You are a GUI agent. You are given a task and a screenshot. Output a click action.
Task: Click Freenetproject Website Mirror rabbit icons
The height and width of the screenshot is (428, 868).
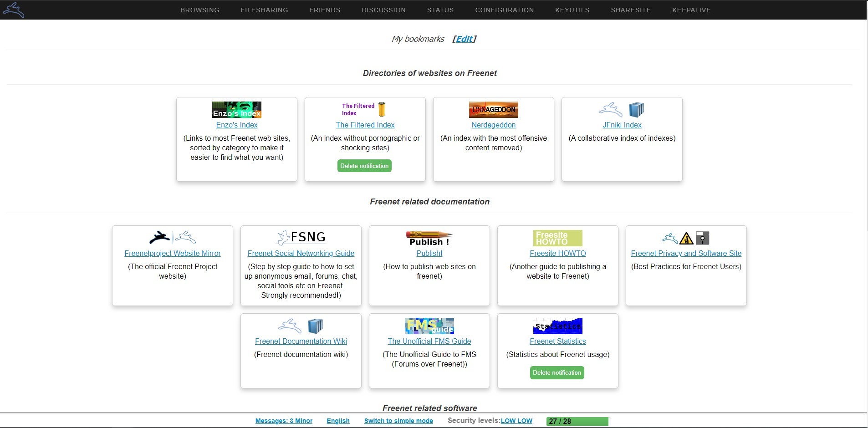point(173,238)
